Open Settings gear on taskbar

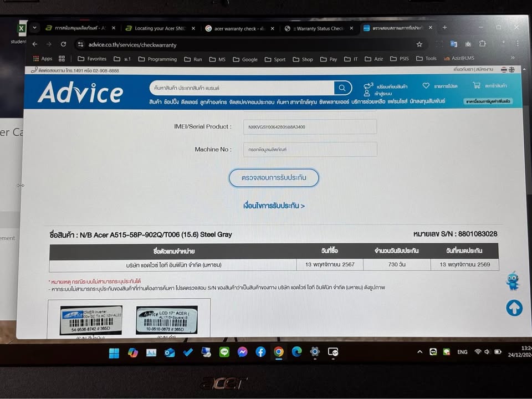click(315, 352)
